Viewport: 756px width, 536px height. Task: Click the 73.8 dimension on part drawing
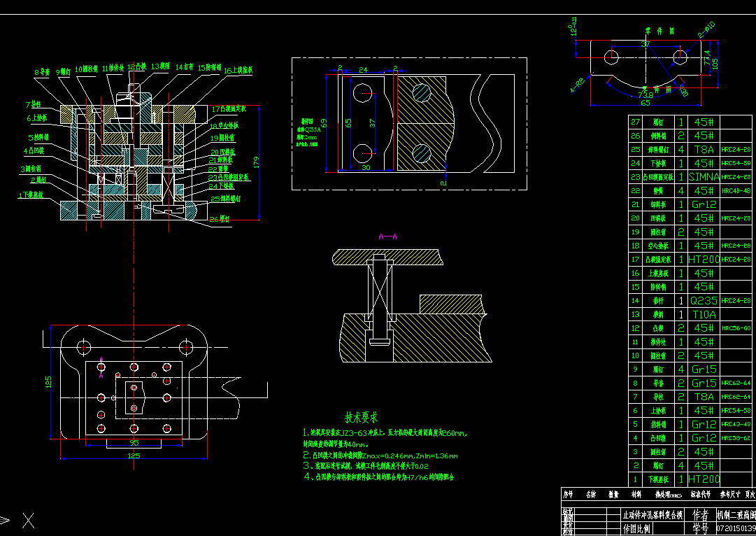646,94
